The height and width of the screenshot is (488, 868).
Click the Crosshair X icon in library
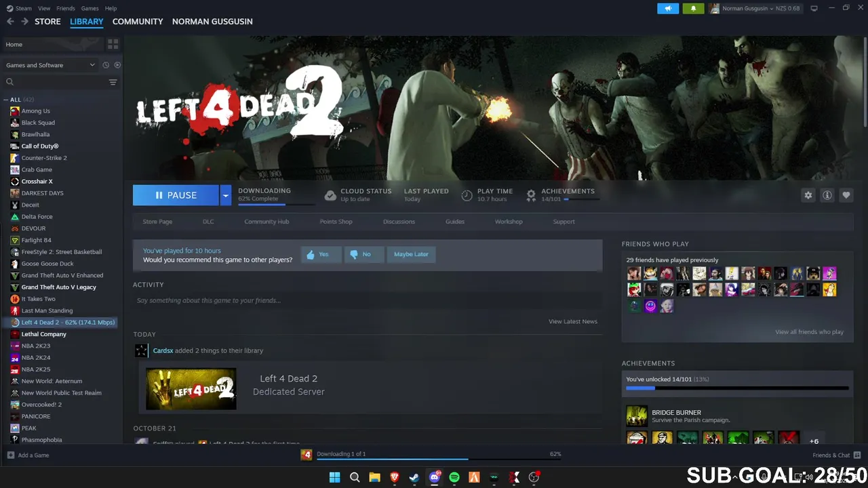pos(15,181)
